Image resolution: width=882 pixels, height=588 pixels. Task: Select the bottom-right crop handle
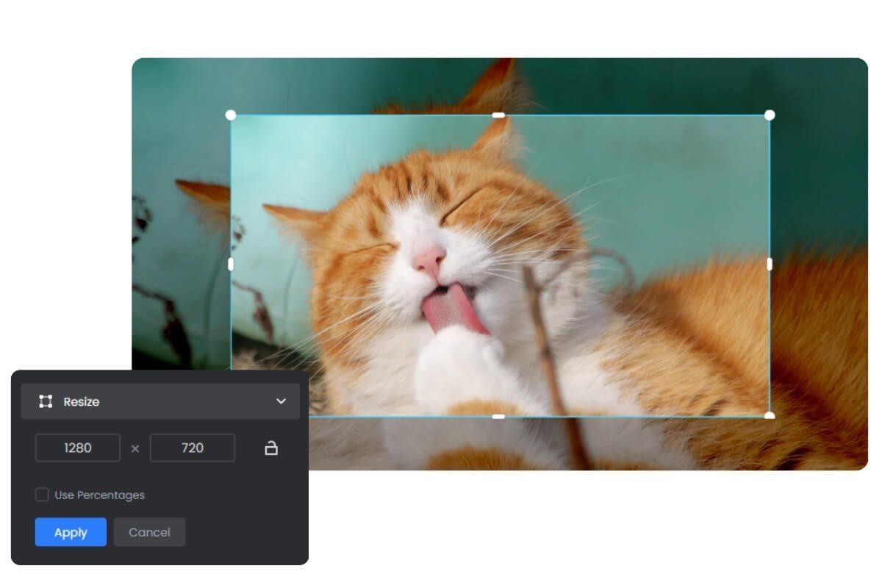click(x=770, y=417)
